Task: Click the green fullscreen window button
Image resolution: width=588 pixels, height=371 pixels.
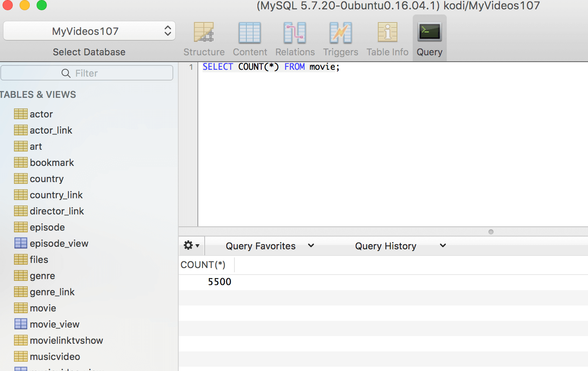Action: (x=41, y=5)
